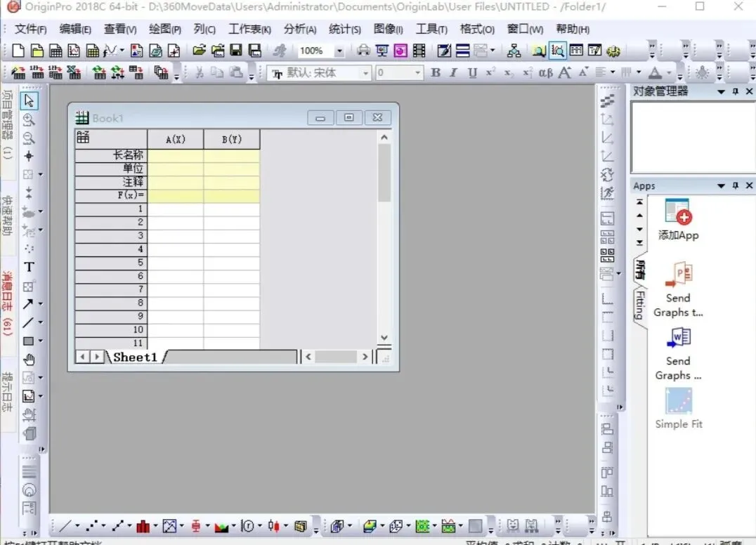Click the Save project icon
The height and width of the screenshot is (545, 756).
pos(236,50)
